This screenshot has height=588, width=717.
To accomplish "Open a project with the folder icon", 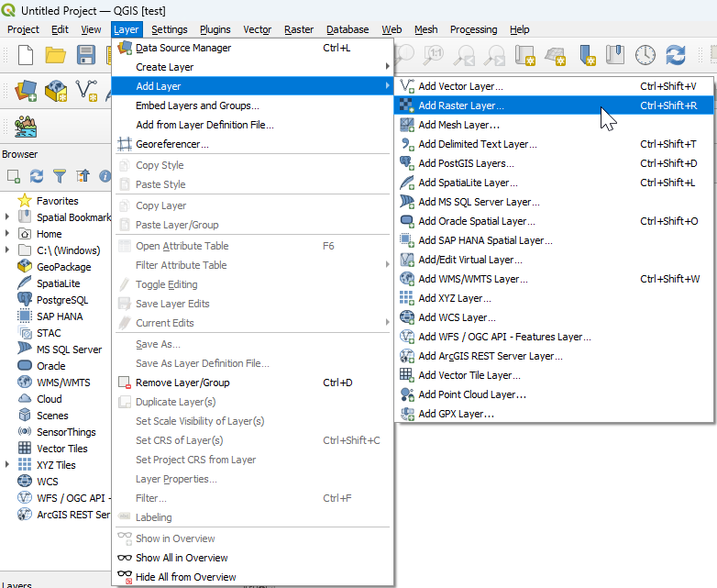I will pyautogui.click(x=56, y=55).
